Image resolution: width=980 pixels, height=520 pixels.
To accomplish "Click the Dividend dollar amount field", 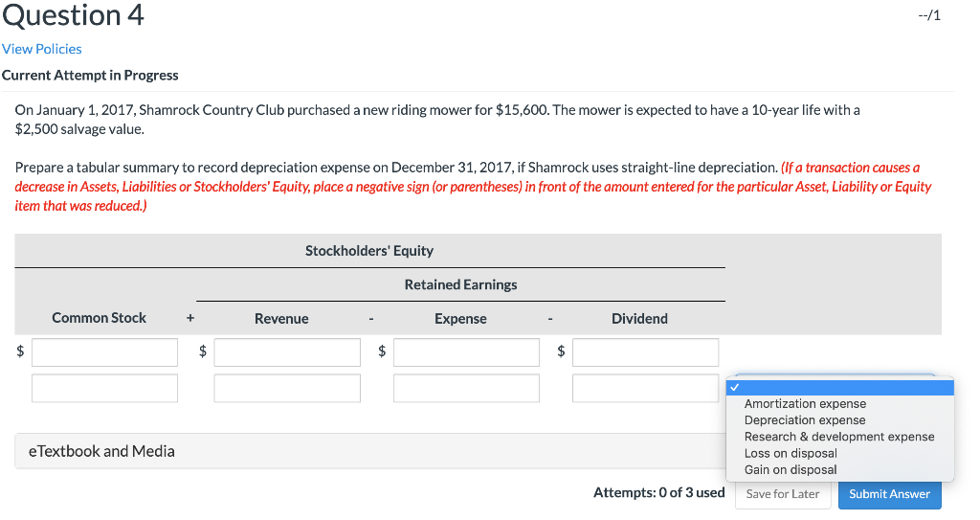I will [x=645, y=352].
